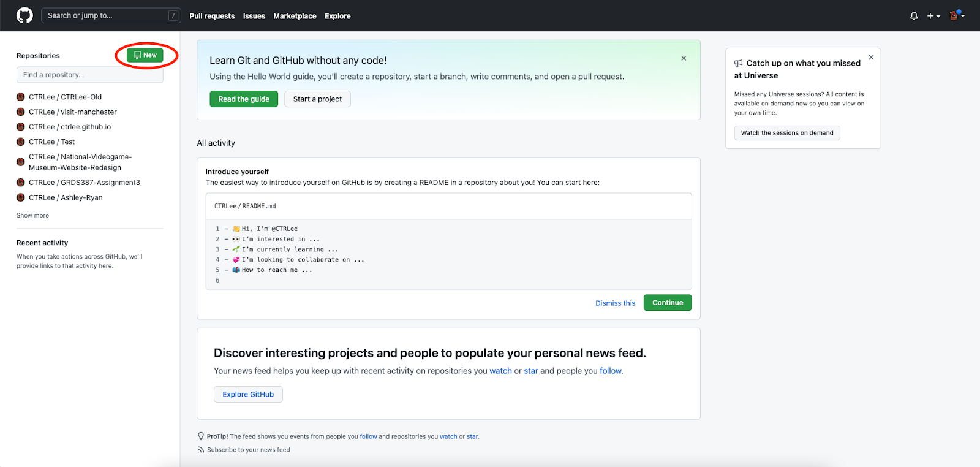The image size is (980, 467).
Task: Expand the plus create-new dropdown
Action: click(933, 16)
